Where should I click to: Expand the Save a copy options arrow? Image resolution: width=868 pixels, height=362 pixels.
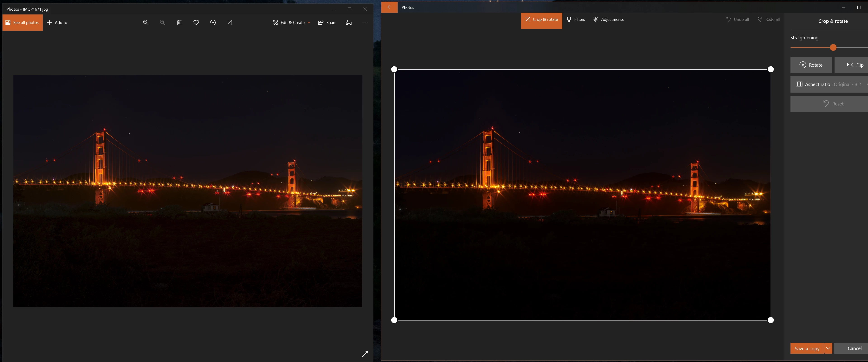pos(828,348)
